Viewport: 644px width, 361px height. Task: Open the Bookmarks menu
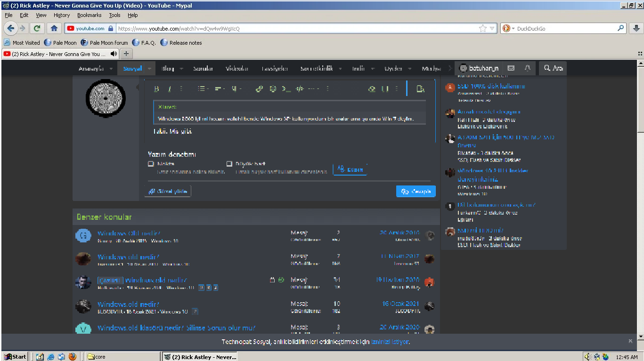[x=90, y=15]
